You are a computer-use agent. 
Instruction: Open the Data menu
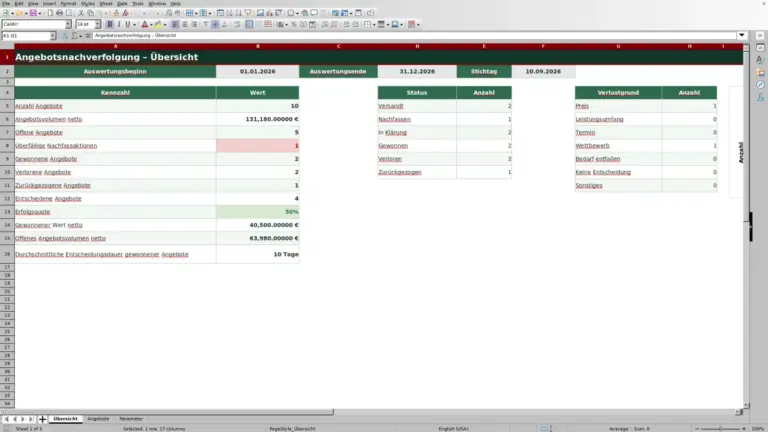pos(122,3)
